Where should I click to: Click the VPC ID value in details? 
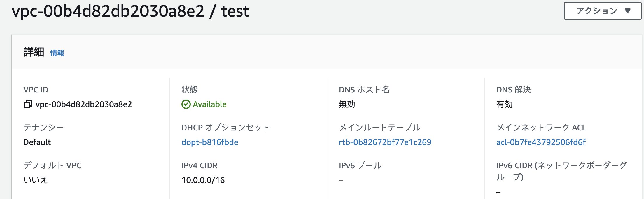coord(84,104)
